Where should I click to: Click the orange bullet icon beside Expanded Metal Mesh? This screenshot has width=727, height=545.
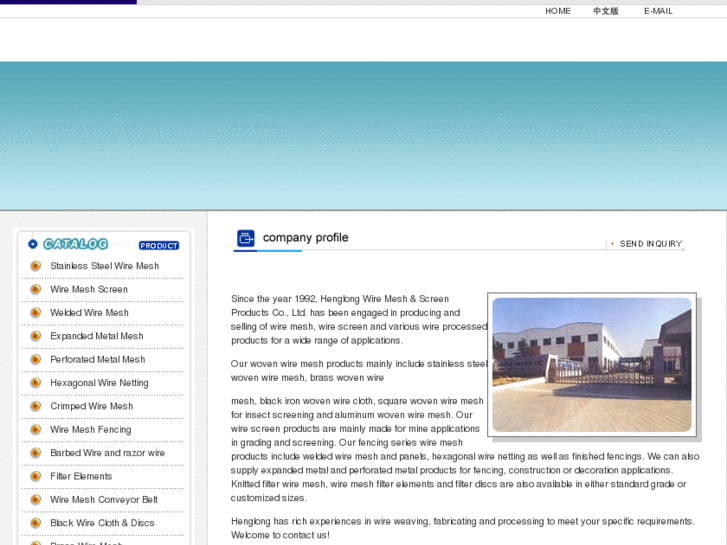point(35,336)
